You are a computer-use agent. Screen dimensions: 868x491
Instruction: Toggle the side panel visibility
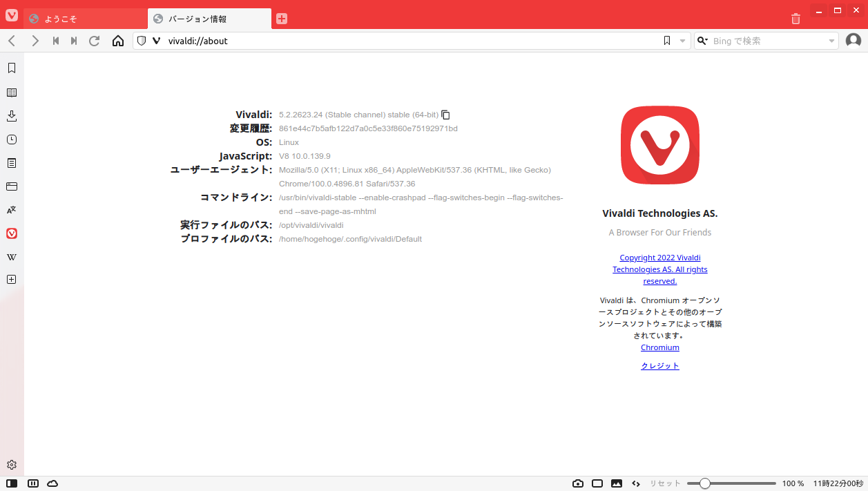(12, 483)
